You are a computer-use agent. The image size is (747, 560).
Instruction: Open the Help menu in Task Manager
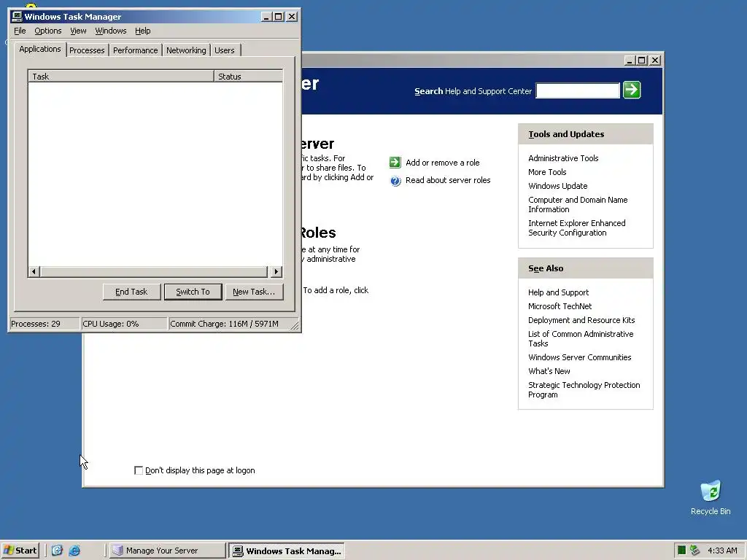[x=142, y=31]
